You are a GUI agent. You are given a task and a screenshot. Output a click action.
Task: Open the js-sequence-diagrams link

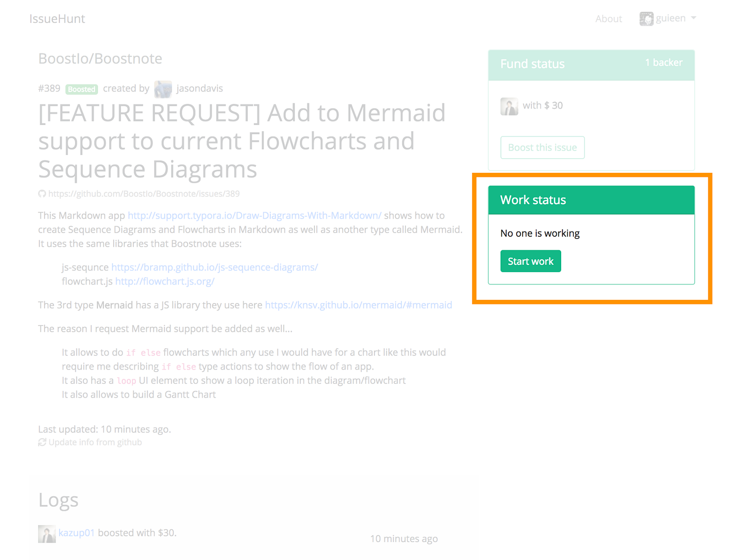[x=214, y=268]
